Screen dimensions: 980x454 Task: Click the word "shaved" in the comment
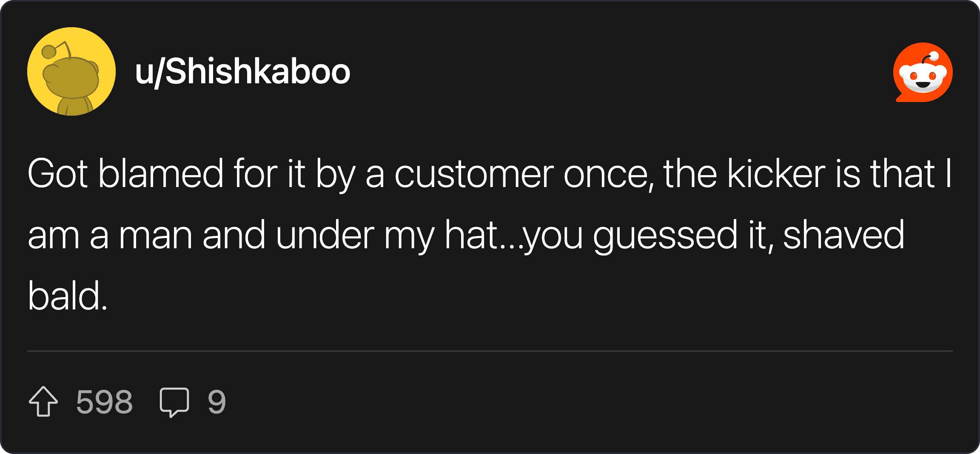(843, 235)
